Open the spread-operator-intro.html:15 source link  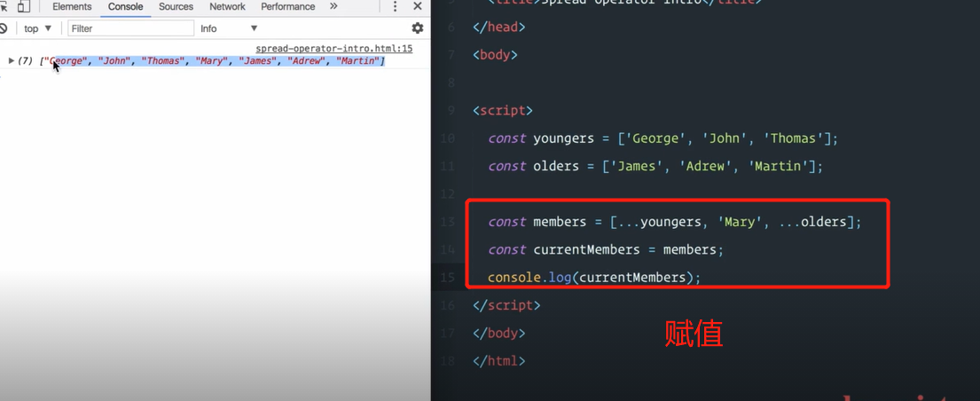(x=333, y=49)
